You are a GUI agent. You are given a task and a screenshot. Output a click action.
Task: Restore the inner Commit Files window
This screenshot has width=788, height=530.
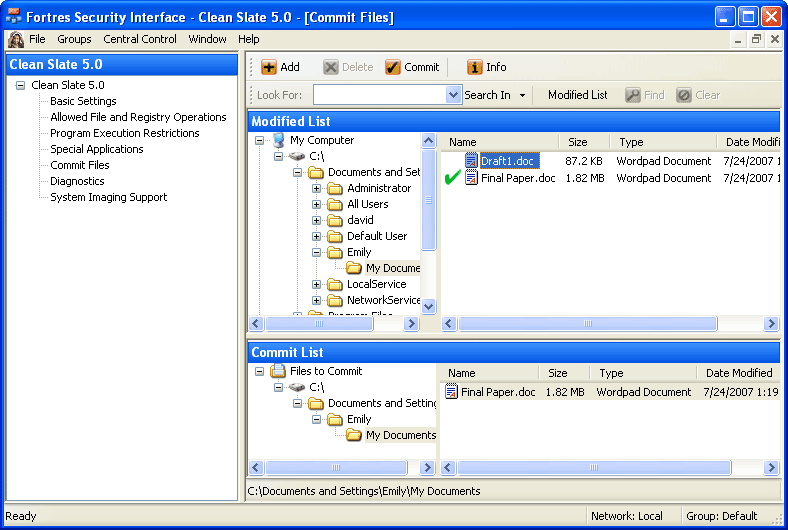pyautogui.click(x=756, y=39)
